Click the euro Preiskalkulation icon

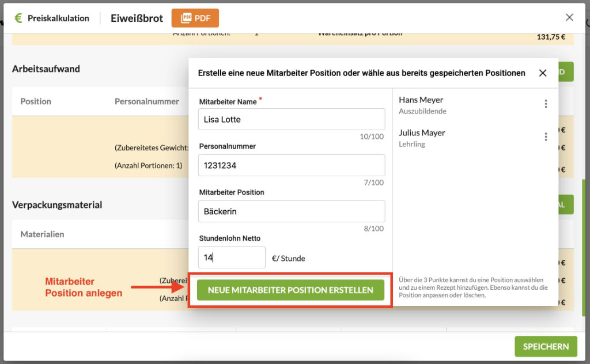point(18,18)
